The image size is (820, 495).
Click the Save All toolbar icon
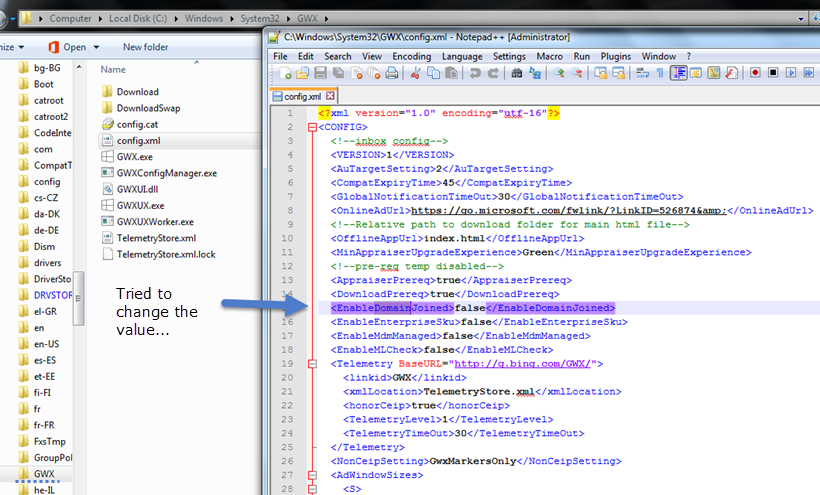coord(338,73)
